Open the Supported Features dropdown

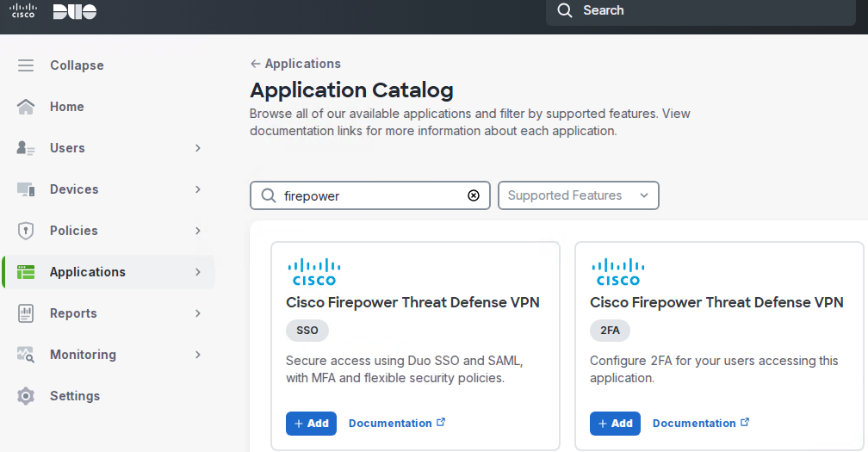[x=579, y=195]
